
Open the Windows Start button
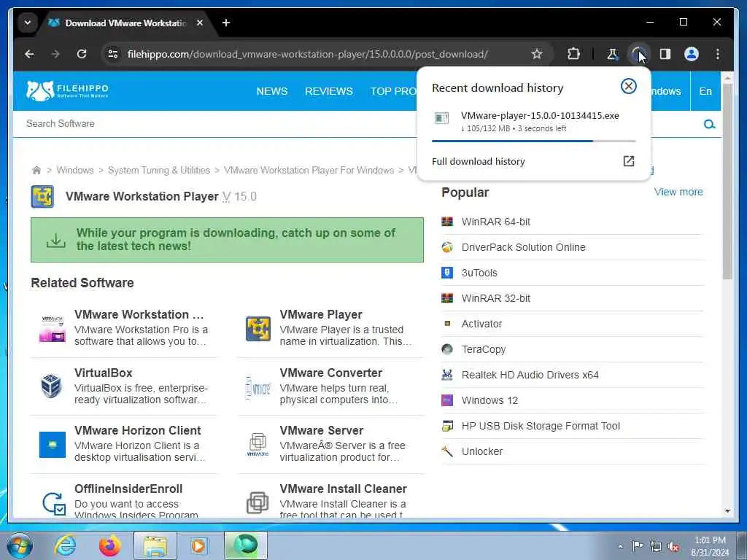tap(20, 545)
